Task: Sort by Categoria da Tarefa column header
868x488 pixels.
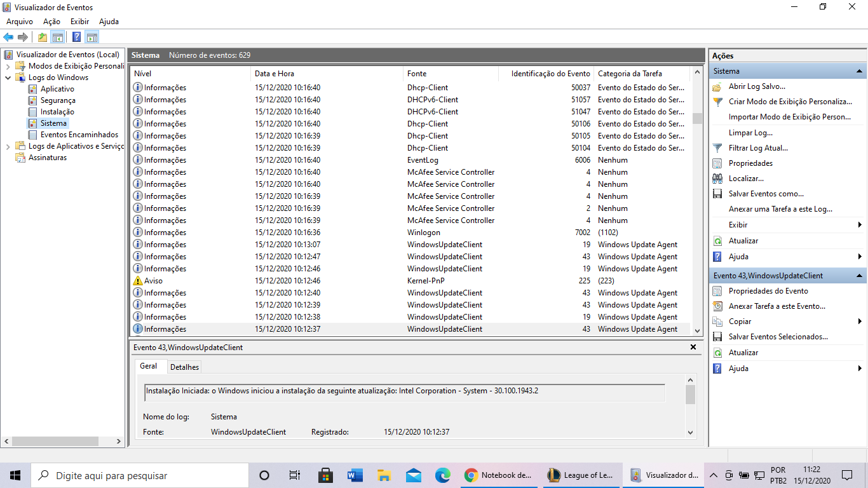Action: (x=642, y=74)
